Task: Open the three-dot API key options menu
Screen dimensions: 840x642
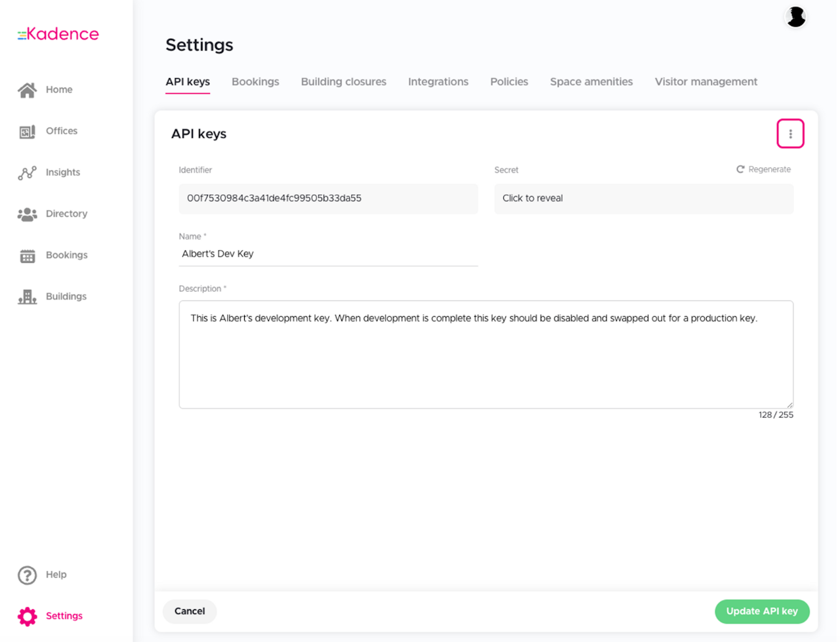Action: click(x=790, y=134)
